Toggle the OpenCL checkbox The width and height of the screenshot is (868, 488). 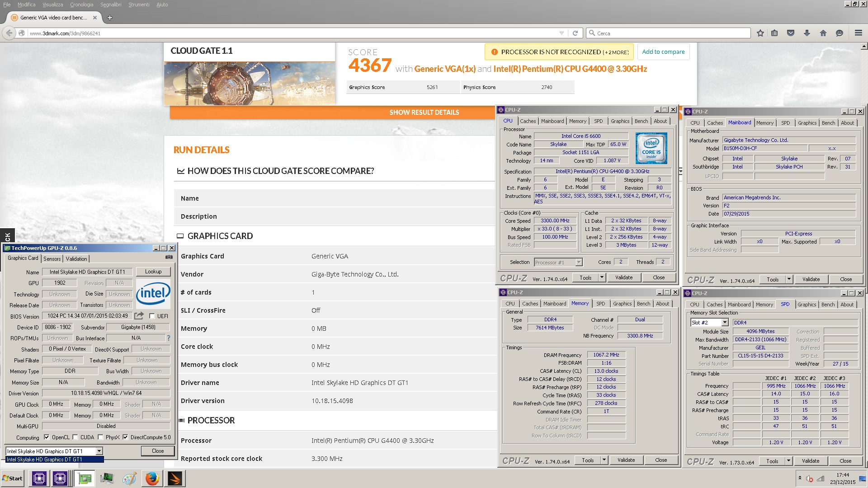46,437
